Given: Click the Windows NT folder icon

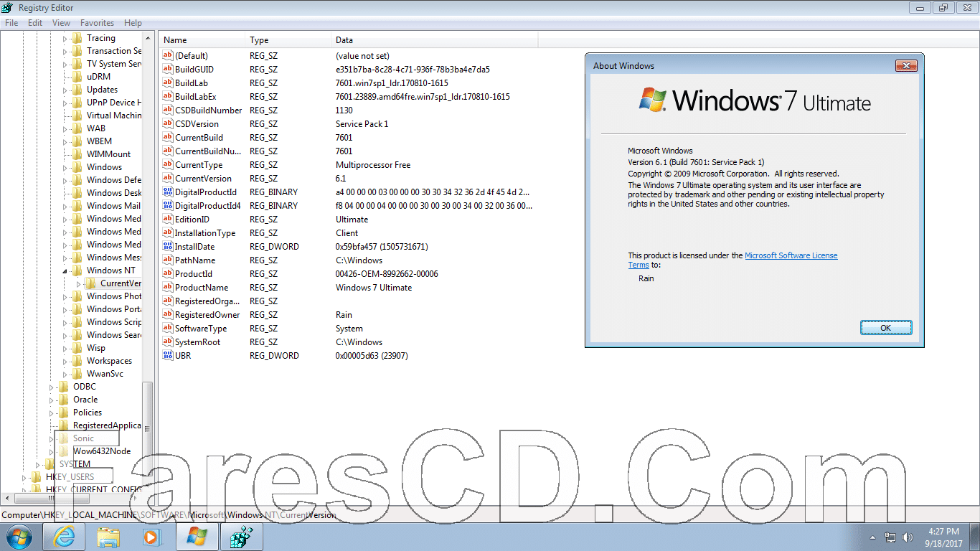Looking at the screenshot, I should (x=77, y=270).
